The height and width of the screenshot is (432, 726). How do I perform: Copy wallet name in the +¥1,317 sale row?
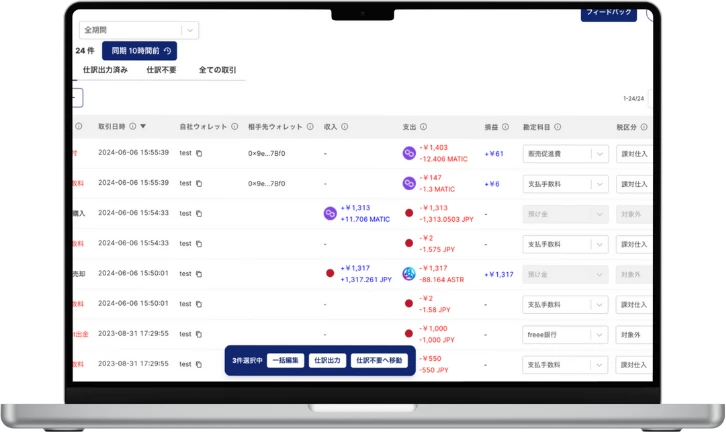pos(199,274)
